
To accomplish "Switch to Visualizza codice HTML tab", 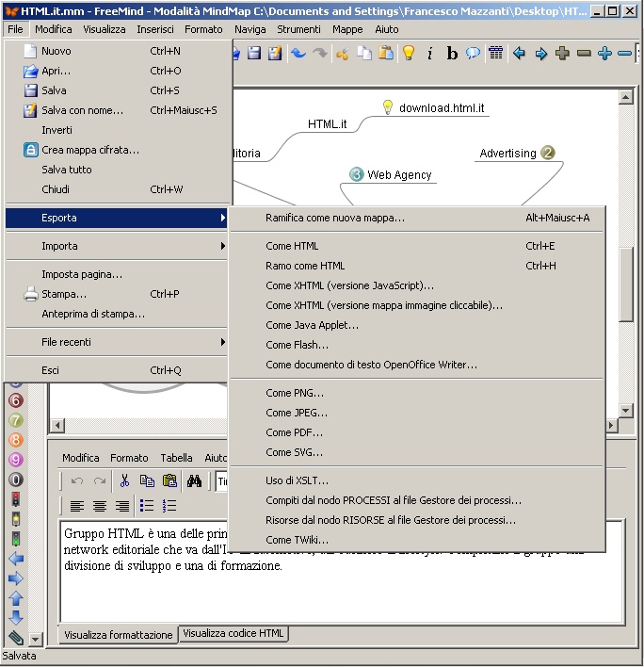I will tap(233, 634).
